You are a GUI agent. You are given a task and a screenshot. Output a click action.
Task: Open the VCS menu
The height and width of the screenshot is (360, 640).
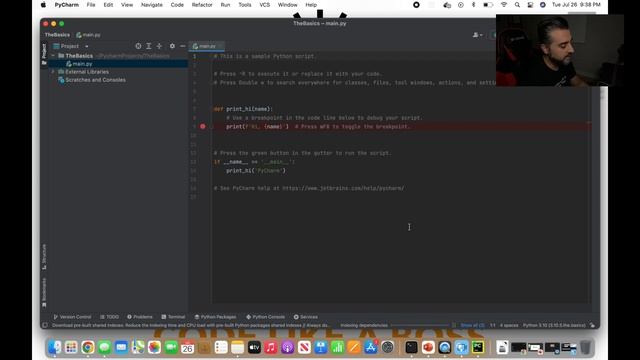click(x=264, y=5)
